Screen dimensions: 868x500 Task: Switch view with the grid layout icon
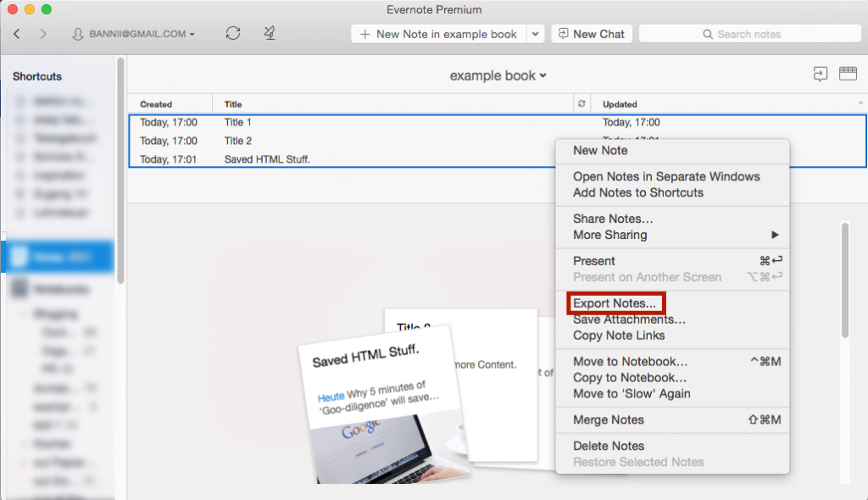pos(848,73)
